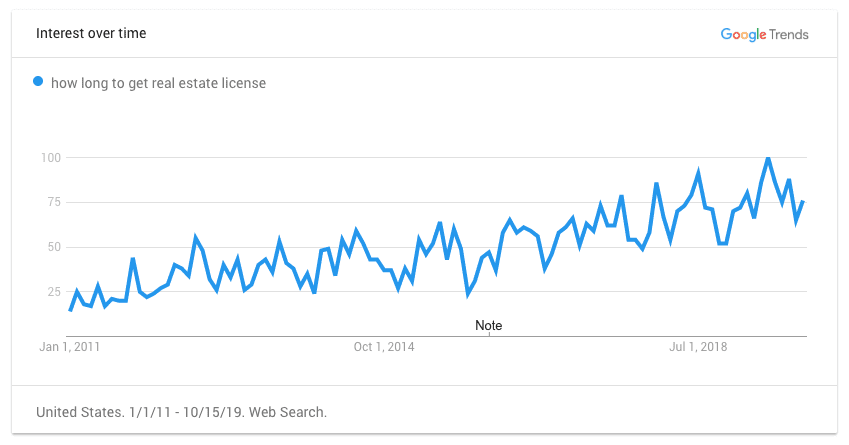
Task: Click the deep dip in the line before Note
Action: click(468, 294)
